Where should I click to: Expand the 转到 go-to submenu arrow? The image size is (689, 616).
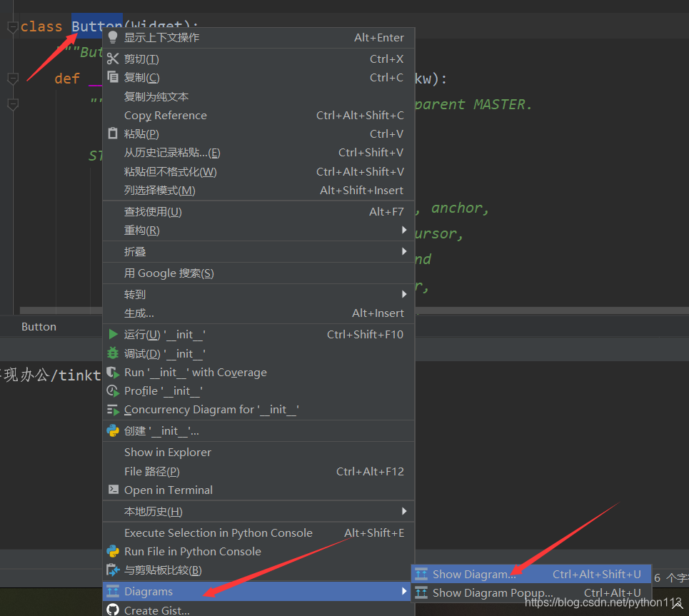pyautogui.click(x=404, y=294)
